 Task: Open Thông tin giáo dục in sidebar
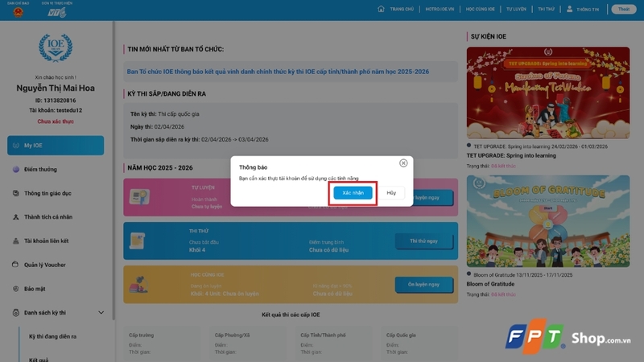coord(47,193)
